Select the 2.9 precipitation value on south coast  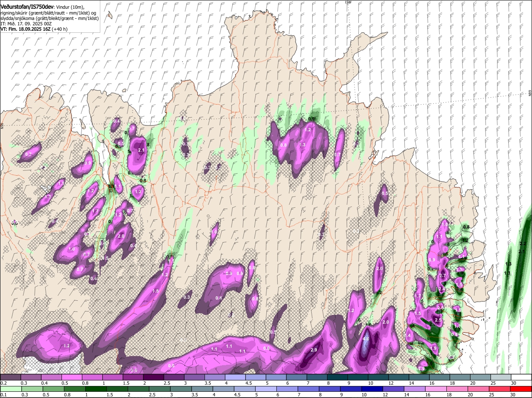(314, 350)
